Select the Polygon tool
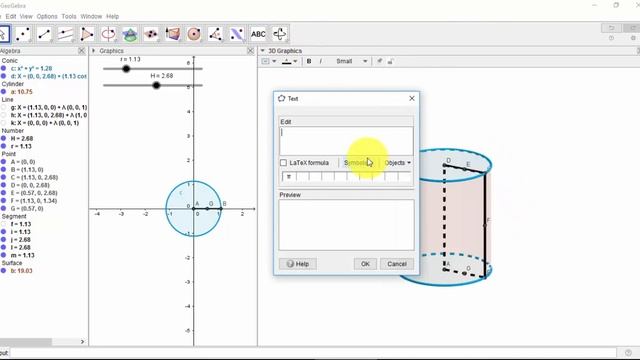Screen dimensions: 640x360 [x=87, y=34]
